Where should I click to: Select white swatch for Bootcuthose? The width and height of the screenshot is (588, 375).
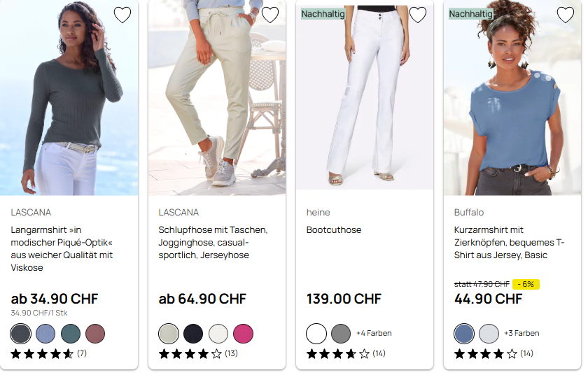pos(316,334)
